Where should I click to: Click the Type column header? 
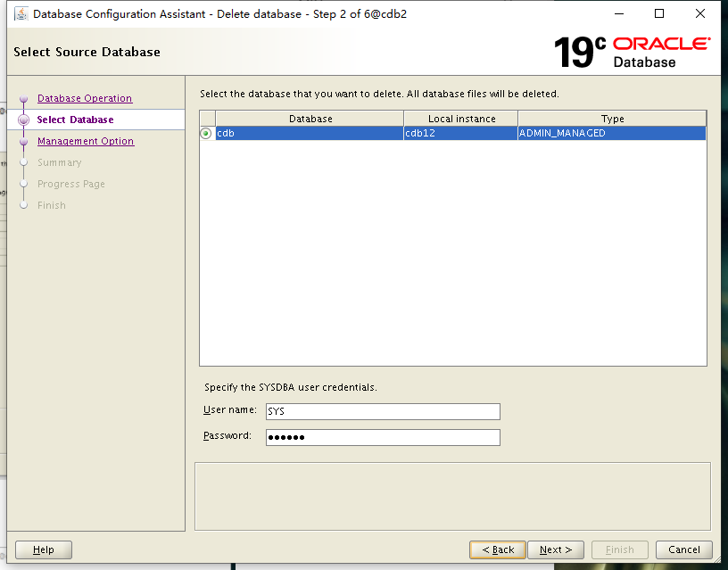click(612, 119)
